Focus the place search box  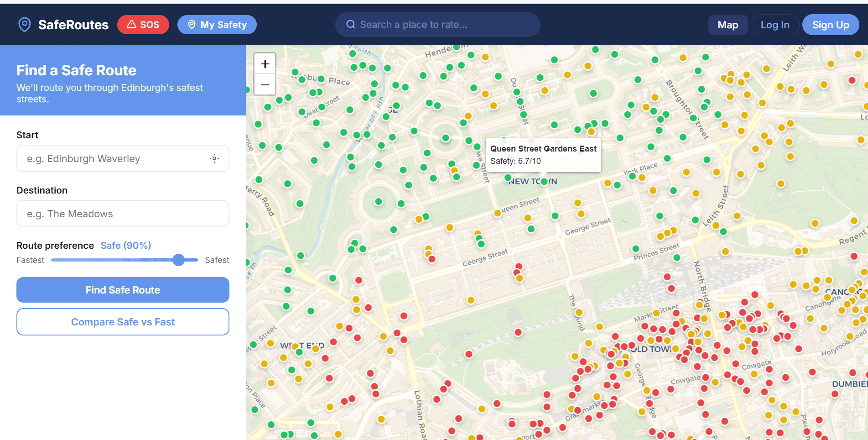(x=438, y=25)
